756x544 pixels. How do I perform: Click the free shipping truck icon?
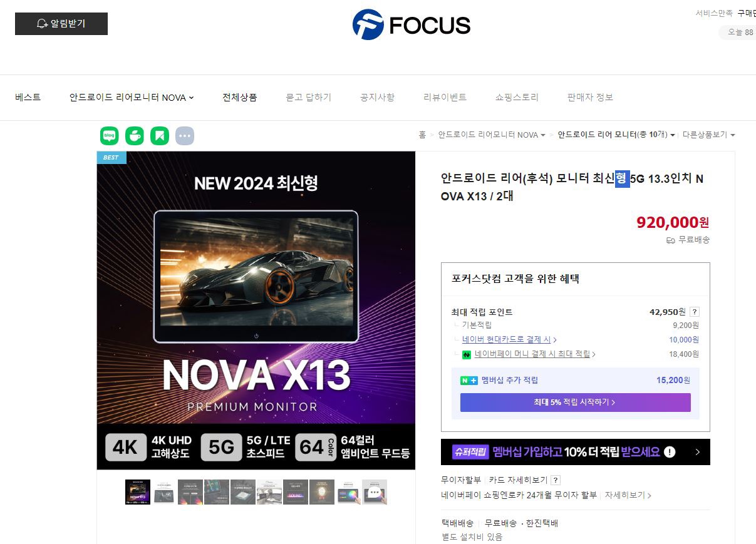click(x=671, y=240)
